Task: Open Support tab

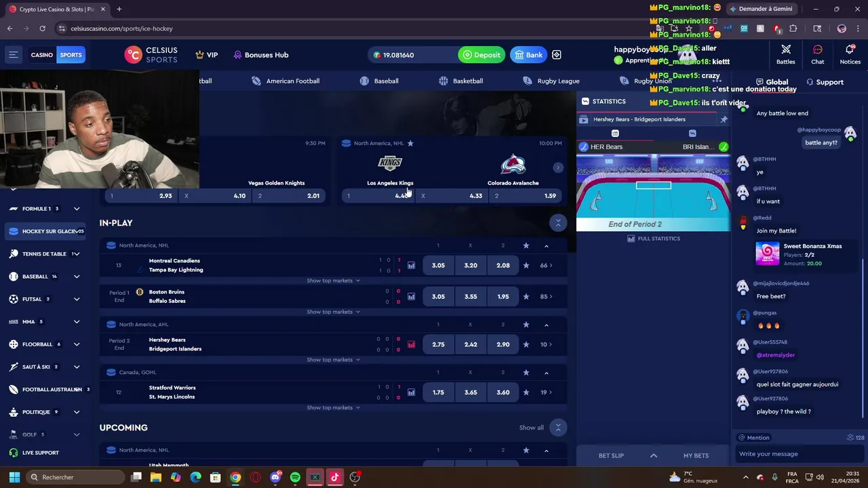Action: (x=825, y=82)
